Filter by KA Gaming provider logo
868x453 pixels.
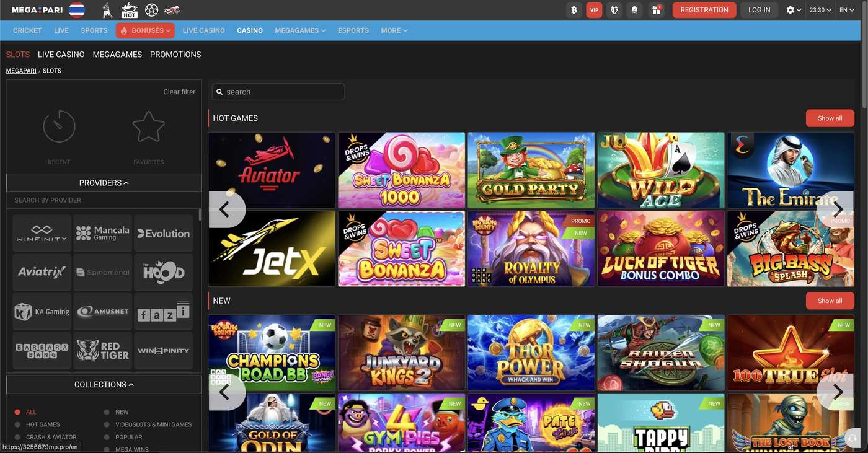(42, 311)
